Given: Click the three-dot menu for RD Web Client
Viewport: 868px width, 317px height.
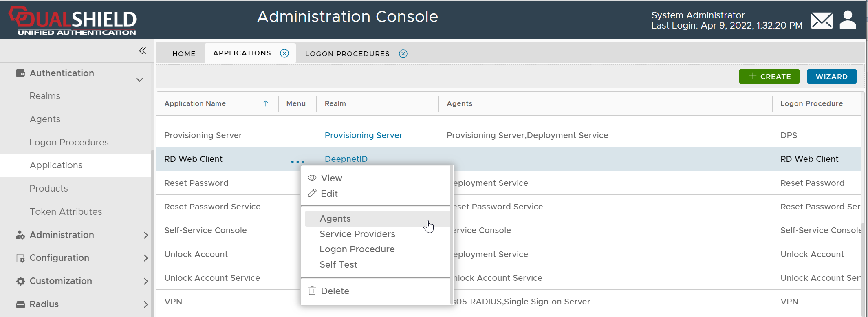Looking at the screenshot, I should 297,162.
